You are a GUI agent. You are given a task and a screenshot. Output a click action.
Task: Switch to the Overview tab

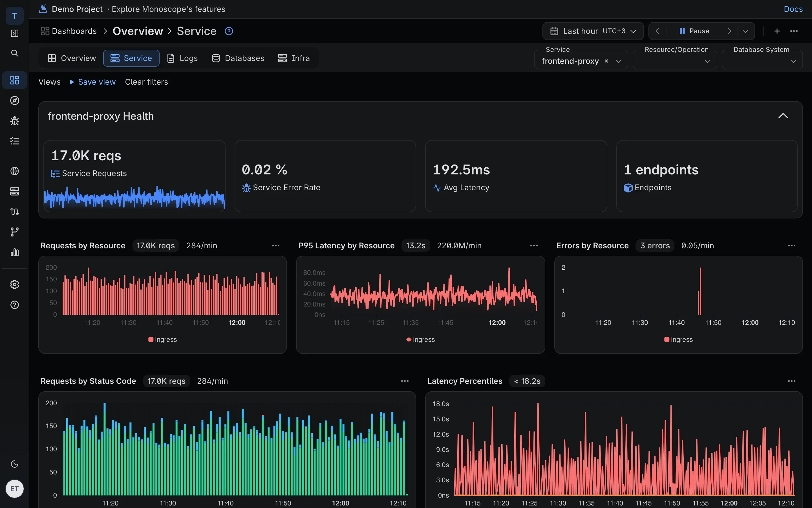(72, 58)
